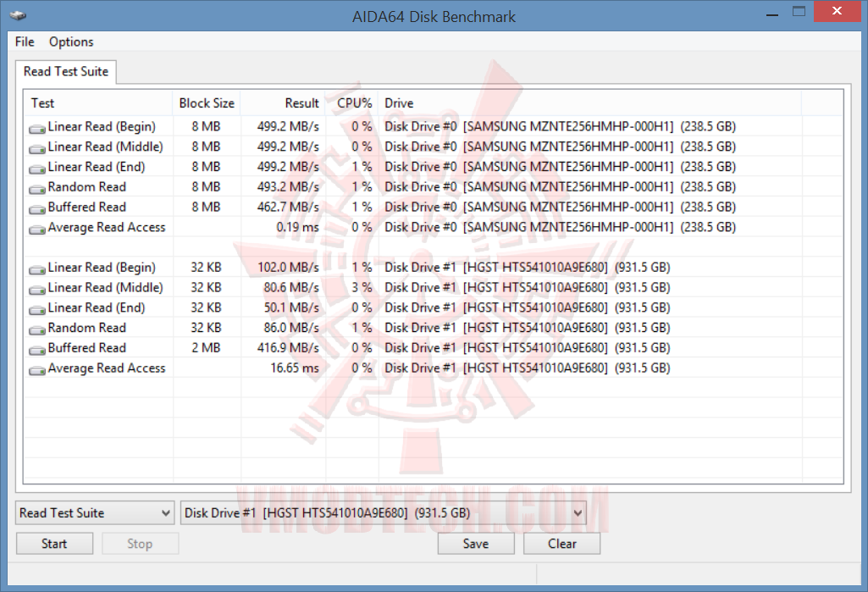Click the 3 % CPU usage cell
This screenshot has height=592, width=868.
362,287
